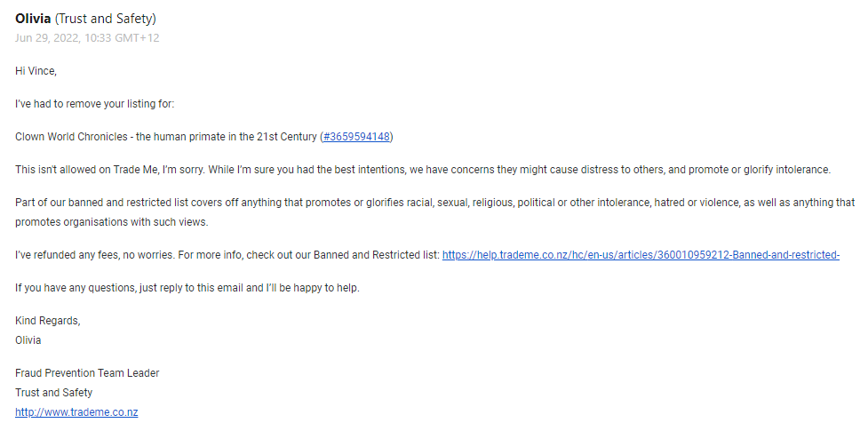
Task: Visit the www.trademe.co.nz link in the signature
Action: pos(76,412)
